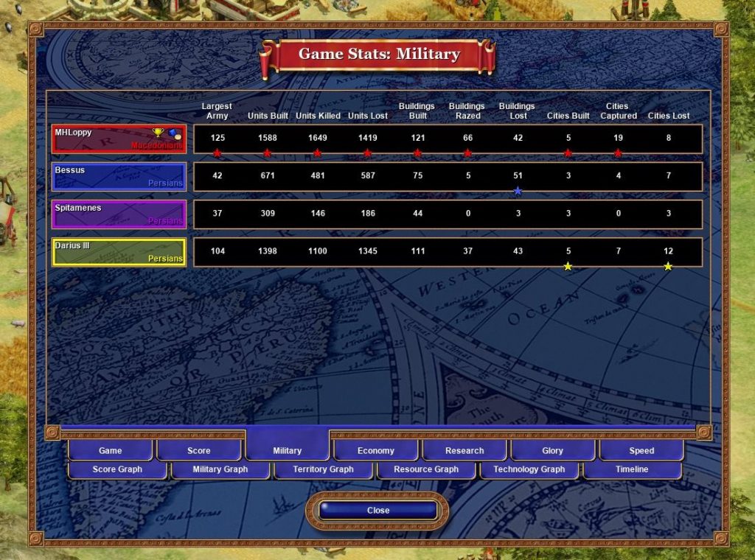Click Bessus buildings built value 75
Screen dimensions: 755x560
(x=417, y=175)
